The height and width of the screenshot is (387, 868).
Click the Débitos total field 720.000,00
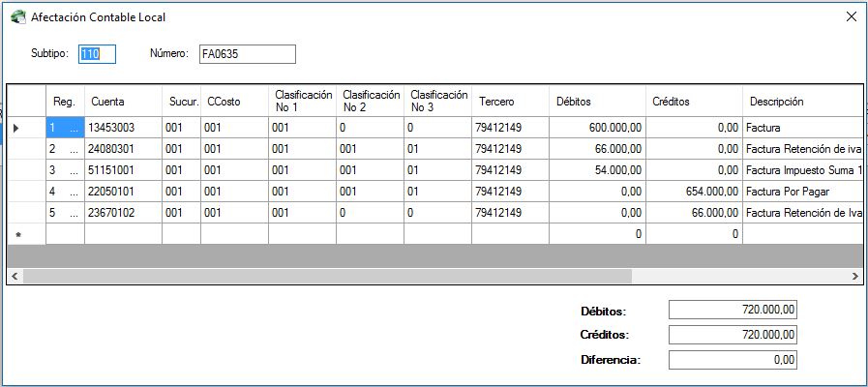coord(733,310)
